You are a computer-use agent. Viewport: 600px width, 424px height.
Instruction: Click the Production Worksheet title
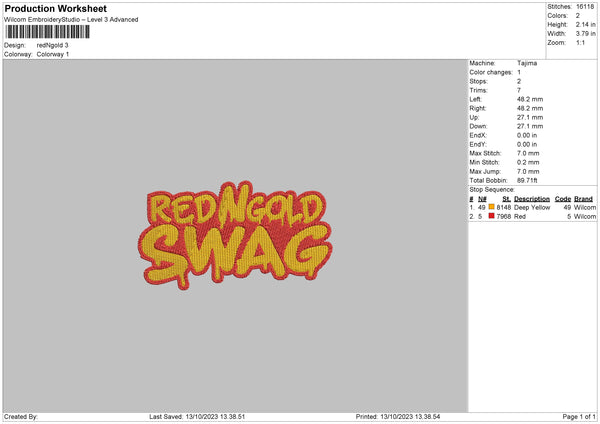coord(55,8)
